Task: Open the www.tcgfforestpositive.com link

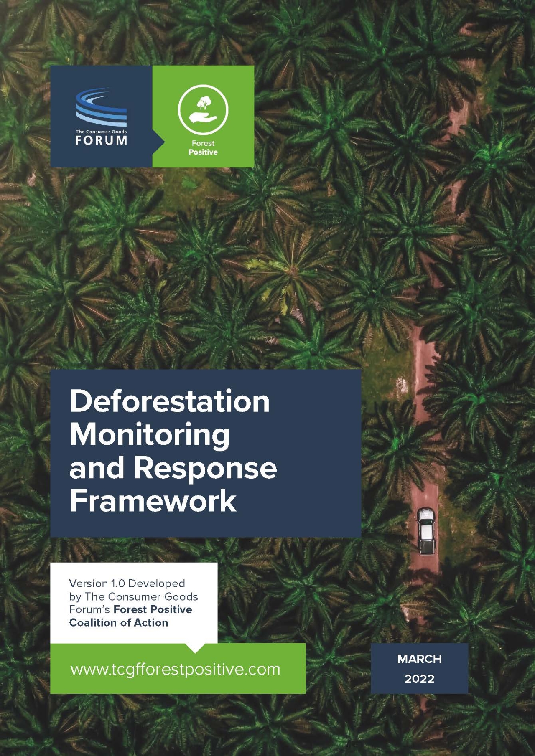Action: tap(175, 669)
